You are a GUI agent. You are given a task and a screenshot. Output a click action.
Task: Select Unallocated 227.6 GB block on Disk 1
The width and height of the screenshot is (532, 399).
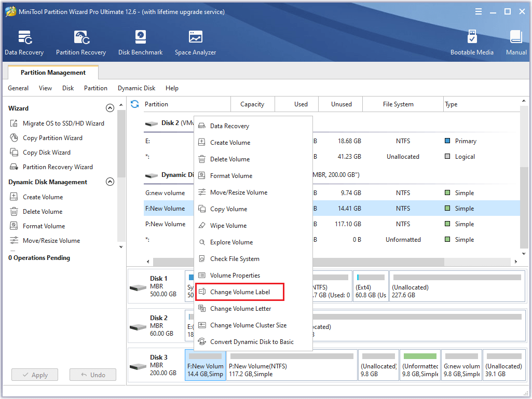pos(457,286)
